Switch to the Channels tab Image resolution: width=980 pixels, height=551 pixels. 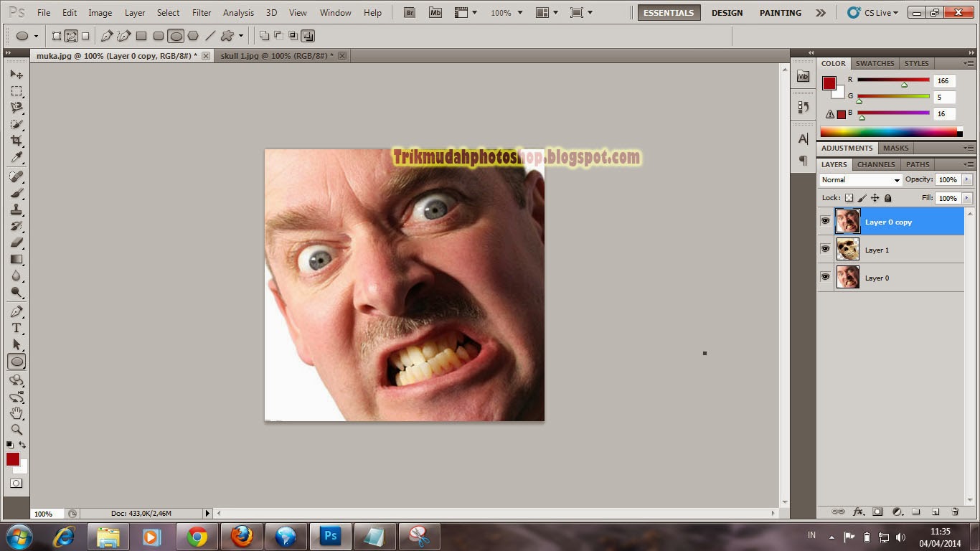(876, 164)
